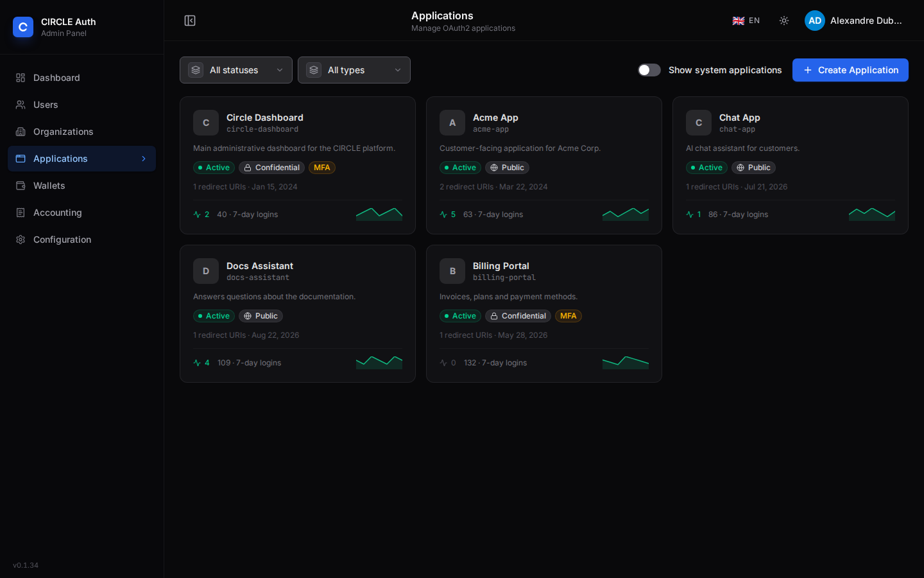Open the All statuses filter dropdown

pos(236,70)
